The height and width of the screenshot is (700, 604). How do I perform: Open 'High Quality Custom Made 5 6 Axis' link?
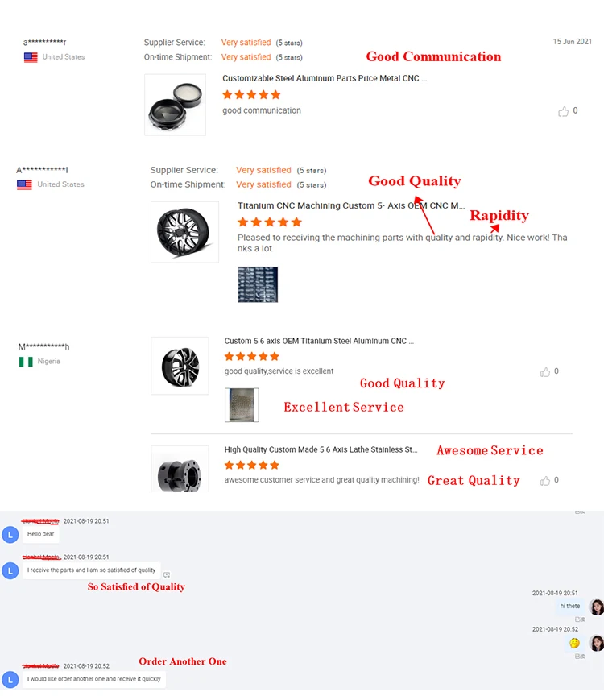321,450
